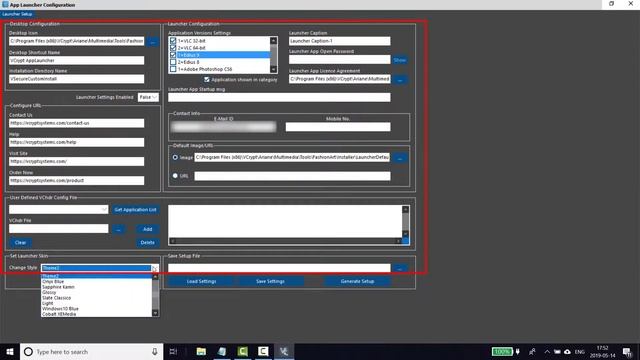Select the Image radio button
This screenshot has width=640, height=360.
[175, 157]
